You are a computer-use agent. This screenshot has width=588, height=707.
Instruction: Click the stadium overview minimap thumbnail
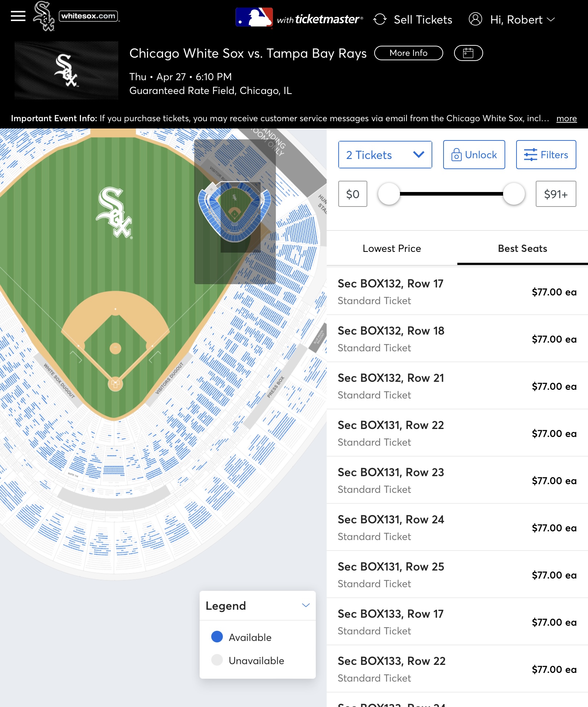235,212
